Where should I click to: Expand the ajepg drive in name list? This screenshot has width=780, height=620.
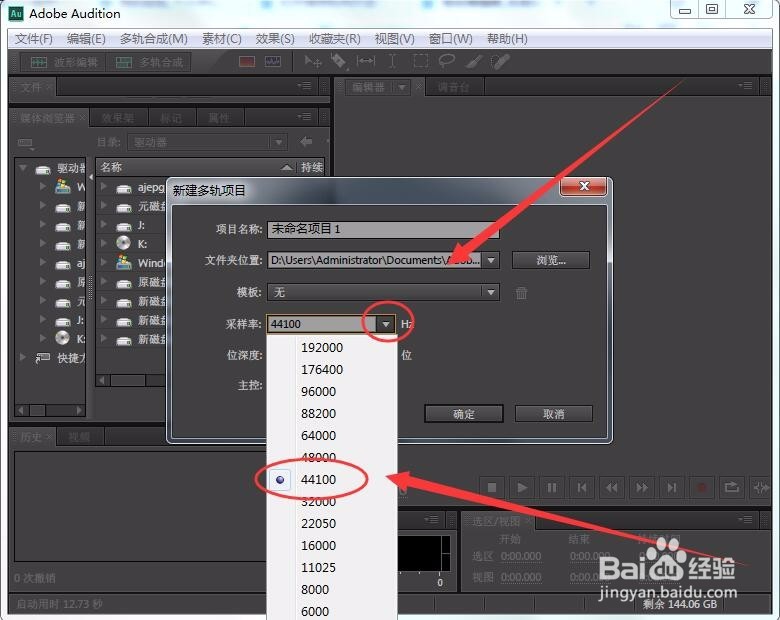[x=103, y=186]
